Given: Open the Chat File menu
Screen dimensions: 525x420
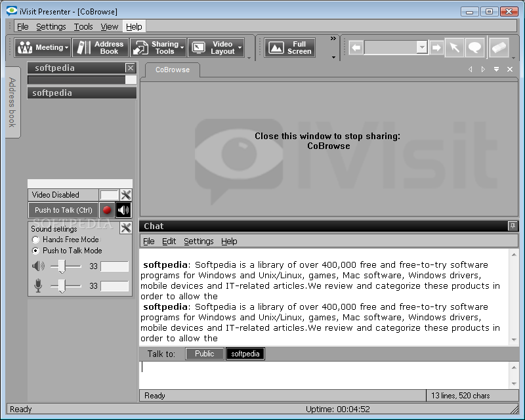Looking at the screenshot, I should (x=149, y=241).
